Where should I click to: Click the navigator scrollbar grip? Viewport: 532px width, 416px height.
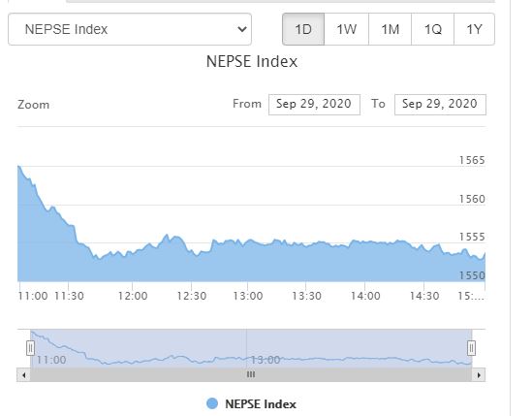click(x=251, y=374)
